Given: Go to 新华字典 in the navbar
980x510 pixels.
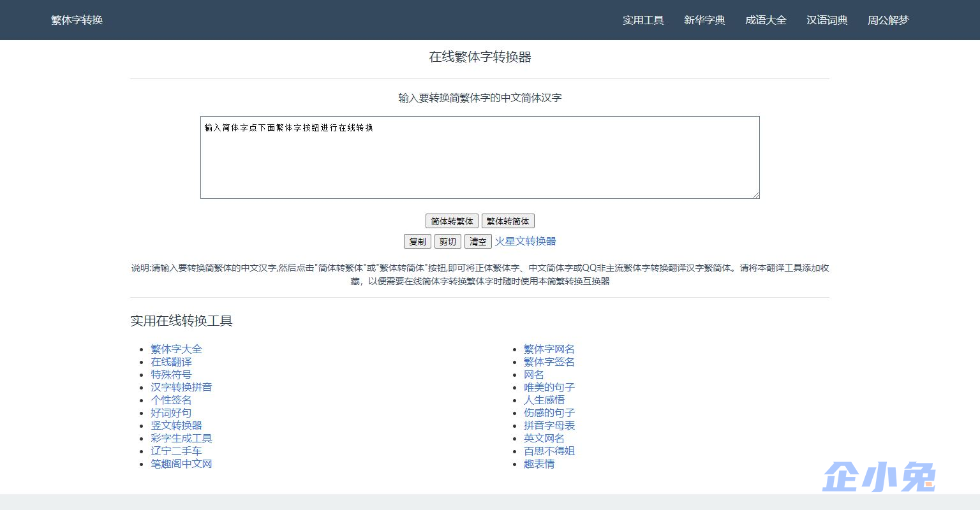Looking at the screenshot, I should click(x=704, y=20).
